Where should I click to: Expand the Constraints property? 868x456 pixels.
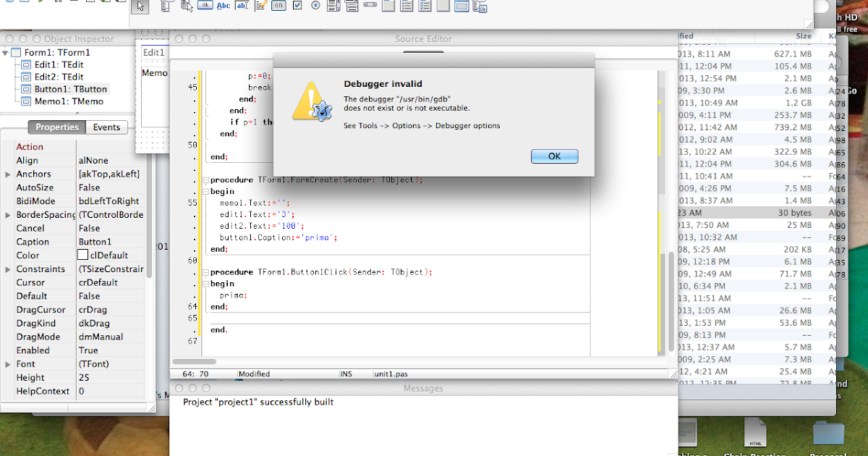coord(7,269)
